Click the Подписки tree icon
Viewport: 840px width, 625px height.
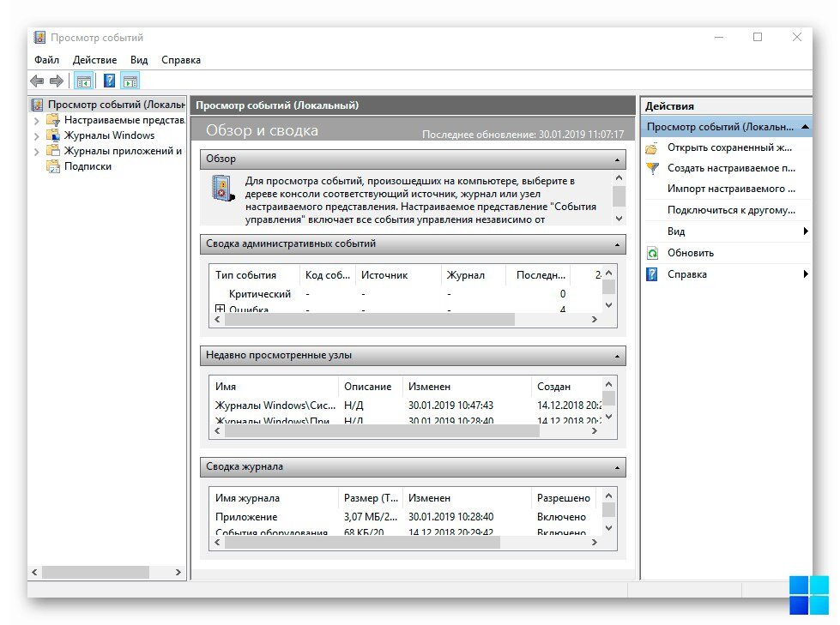pyautogui.click(x=53, y=166)
